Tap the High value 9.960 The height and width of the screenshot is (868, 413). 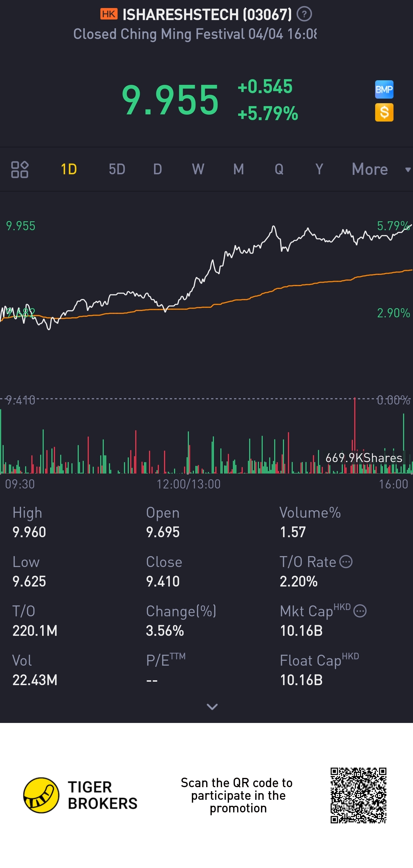click(29, 532)
